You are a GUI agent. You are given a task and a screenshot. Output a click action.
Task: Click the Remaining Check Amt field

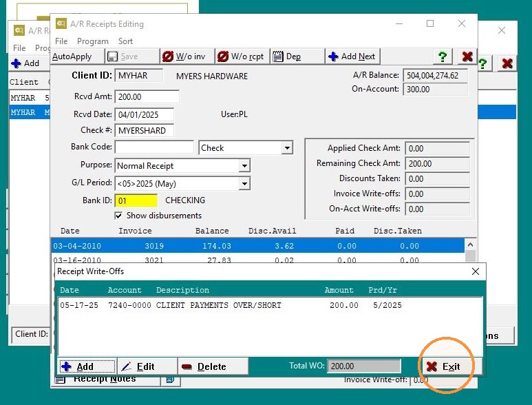(437, 164)
